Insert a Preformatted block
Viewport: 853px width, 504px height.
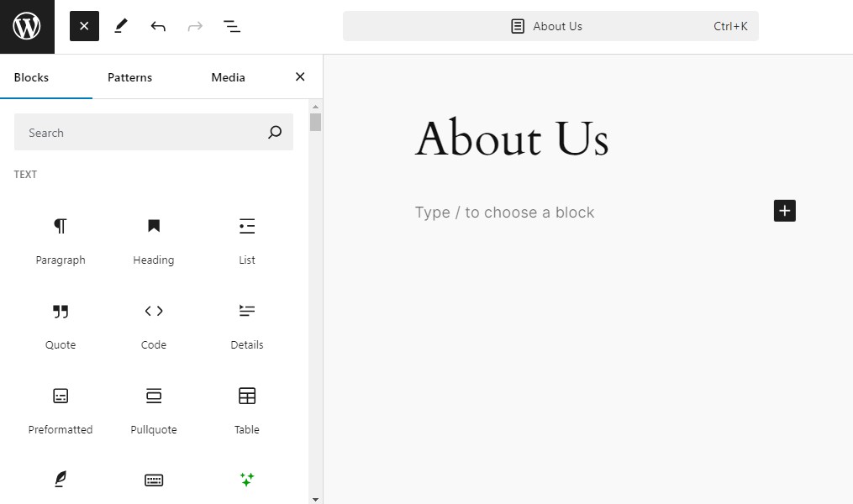click(x=61, y=411)
